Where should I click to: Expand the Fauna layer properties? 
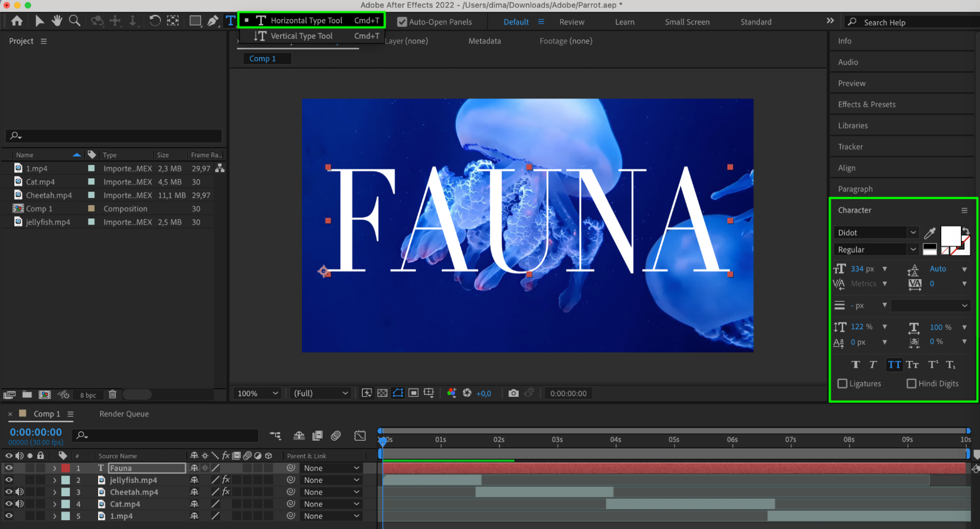[x=54, y=468]
